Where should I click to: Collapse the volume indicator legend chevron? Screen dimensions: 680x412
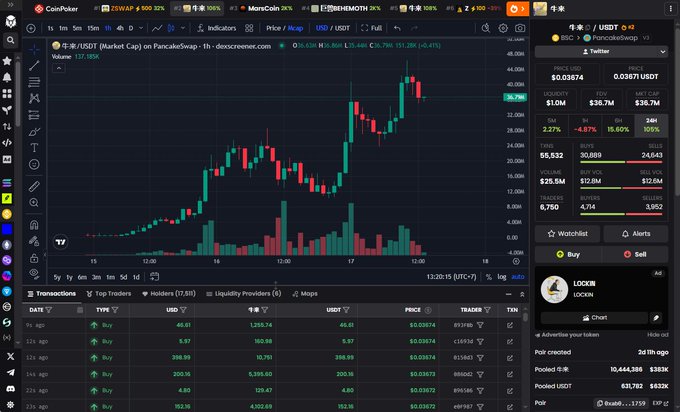(59, 68)
